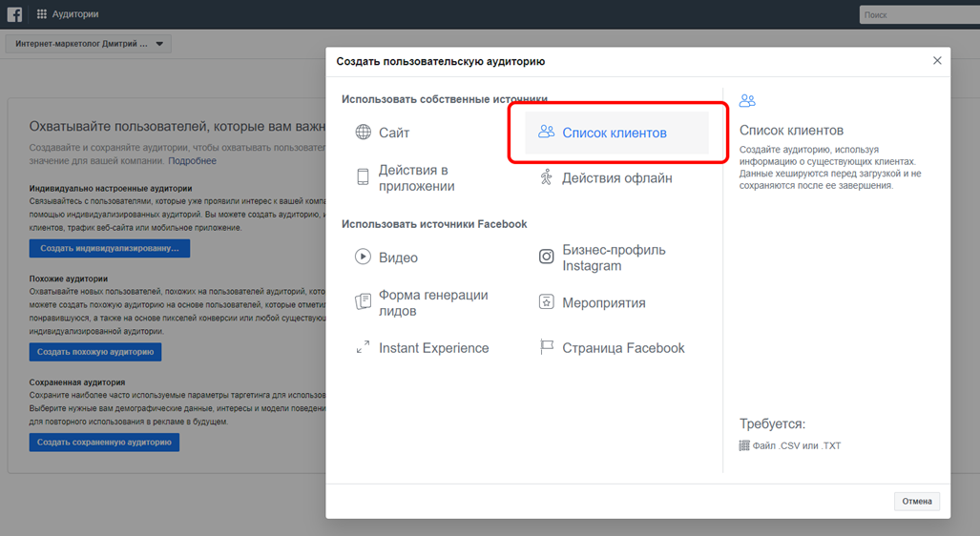
Task: Click the people icon in right info panel
Action: click(747, 100)
